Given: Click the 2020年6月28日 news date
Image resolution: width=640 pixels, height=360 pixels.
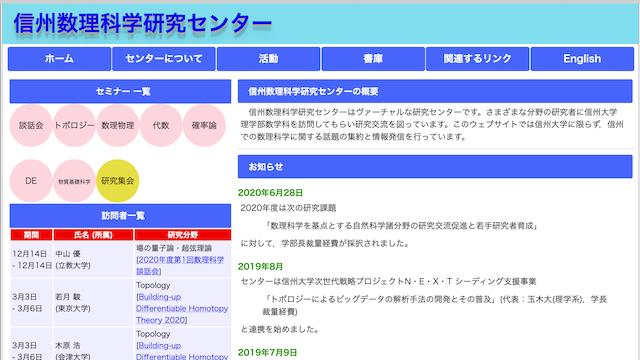Looking at the screenshot, I should pos(270,193).
